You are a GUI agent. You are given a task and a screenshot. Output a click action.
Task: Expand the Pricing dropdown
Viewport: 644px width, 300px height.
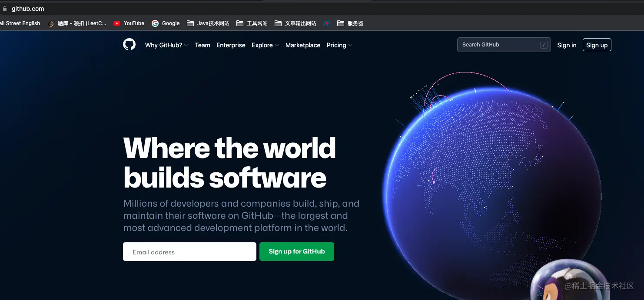[x=339, y=45]
